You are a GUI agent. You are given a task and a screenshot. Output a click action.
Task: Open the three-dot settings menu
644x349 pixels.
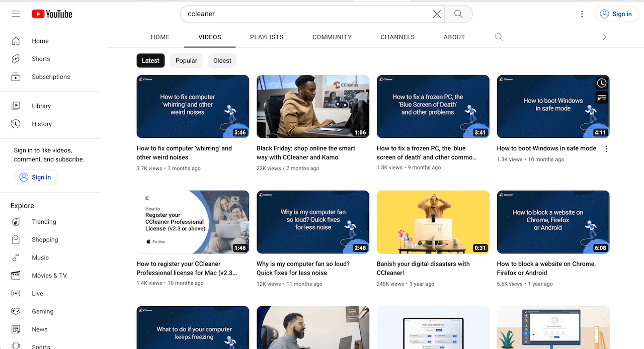(x=582, y=14)
